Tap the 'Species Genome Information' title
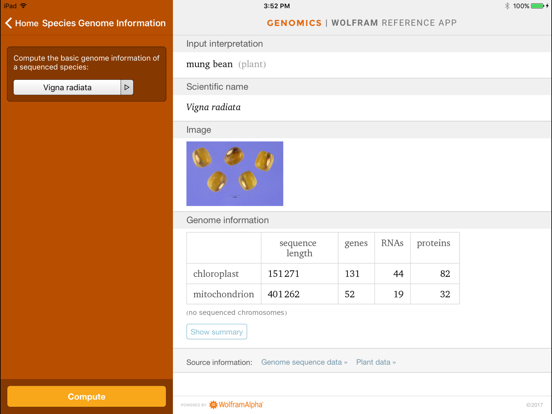 click(x=104, y=23)
